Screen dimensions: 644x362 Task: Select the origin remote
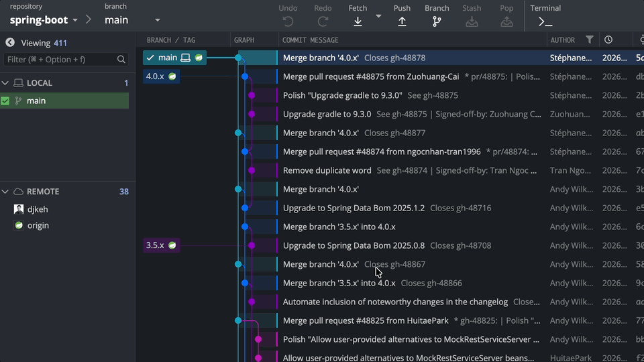(x=38, y=225)
